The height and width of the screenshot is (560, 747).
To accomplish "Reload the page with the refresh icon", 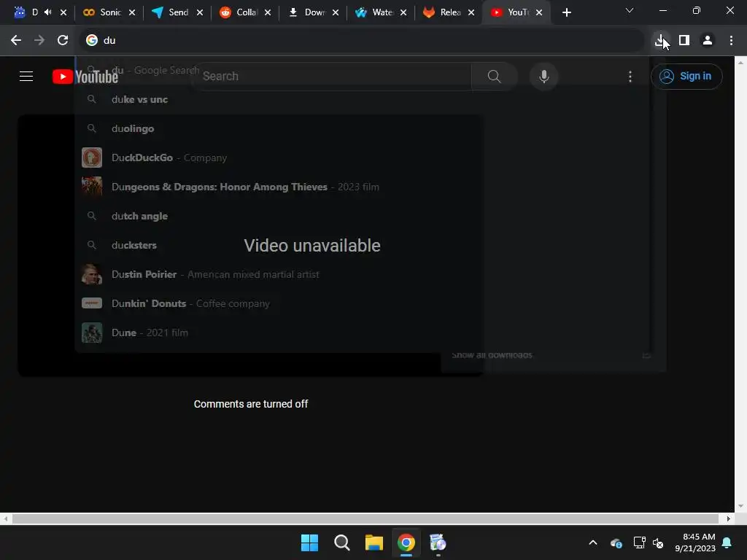I will pyautogui.click(x=63, y=41).
